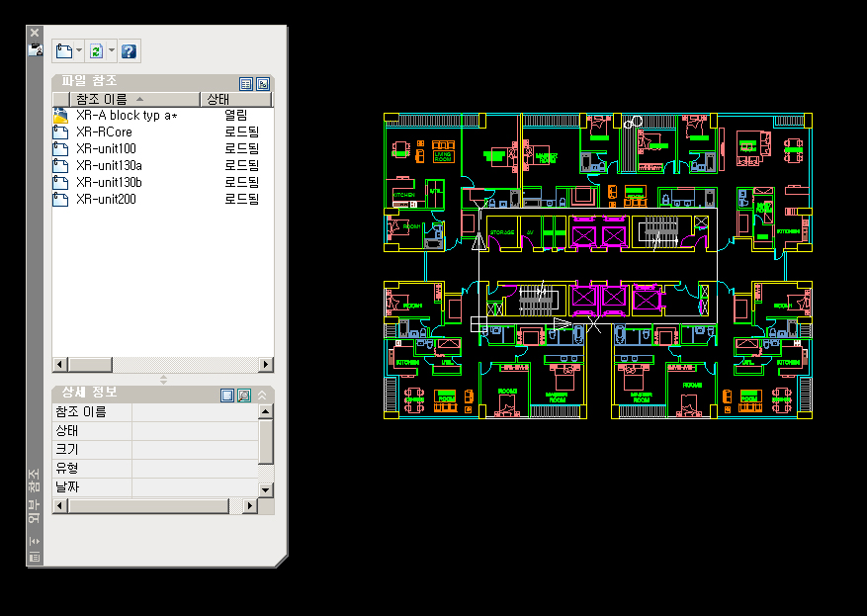Click the Refresh references icon
The image size is (867, 616).
click(96, 50)
